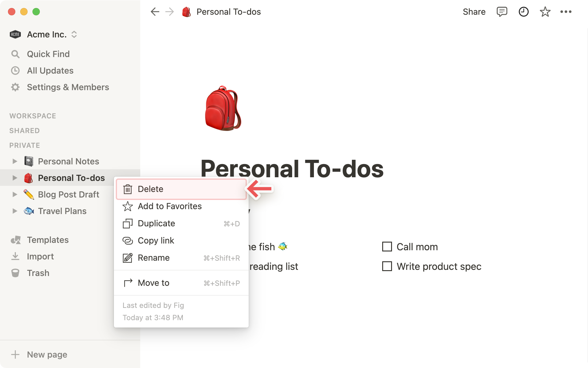Open Quick Find in sidebar
This screenshot has height=368, width=588.
click(x=48, y=54)
